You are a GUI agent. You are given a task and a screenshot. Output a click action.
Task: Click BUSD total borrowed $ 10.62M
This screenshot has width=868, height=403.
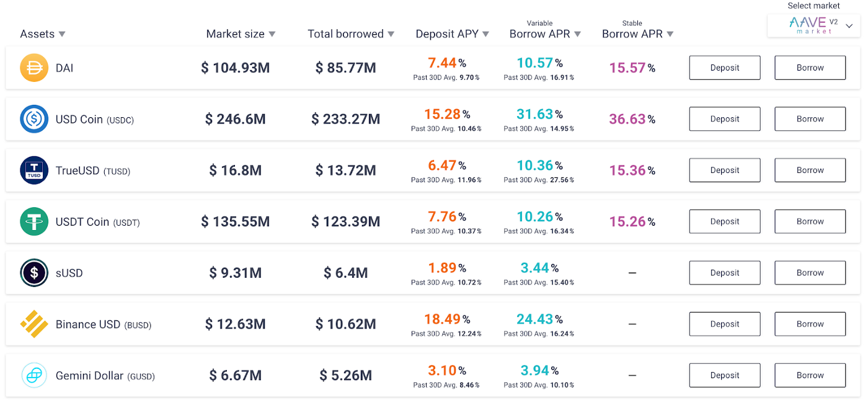click(346, 324)
